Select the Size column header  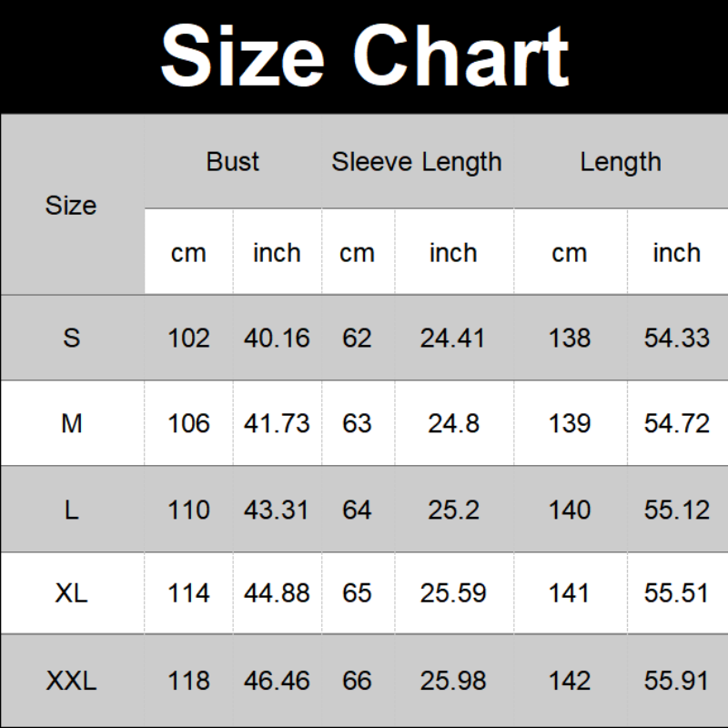[71, 206]
